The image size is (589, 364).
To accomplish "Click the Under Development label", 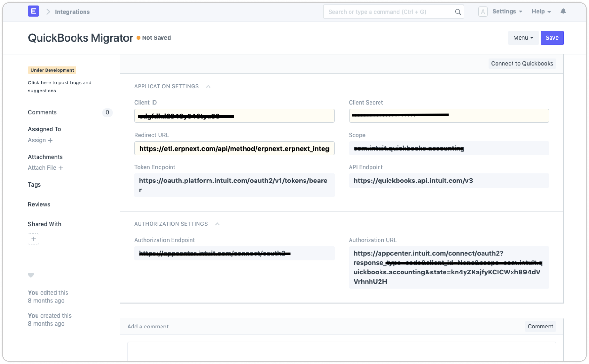I will (x=52, y=70).
